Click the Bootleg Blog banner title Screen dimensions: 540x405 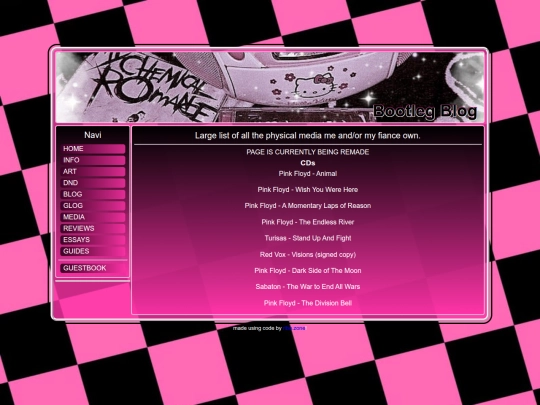pos(425,111)
